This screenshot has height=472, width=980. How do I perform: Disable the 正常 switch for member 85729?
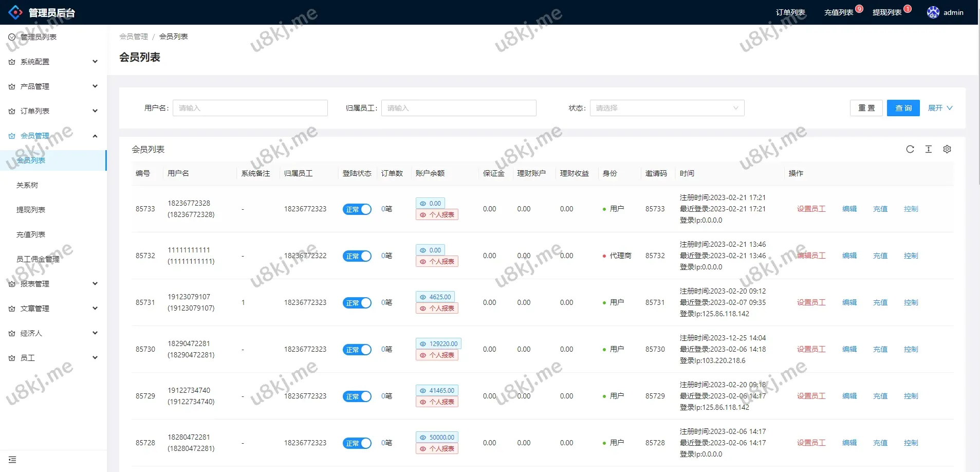click(357, 396)
